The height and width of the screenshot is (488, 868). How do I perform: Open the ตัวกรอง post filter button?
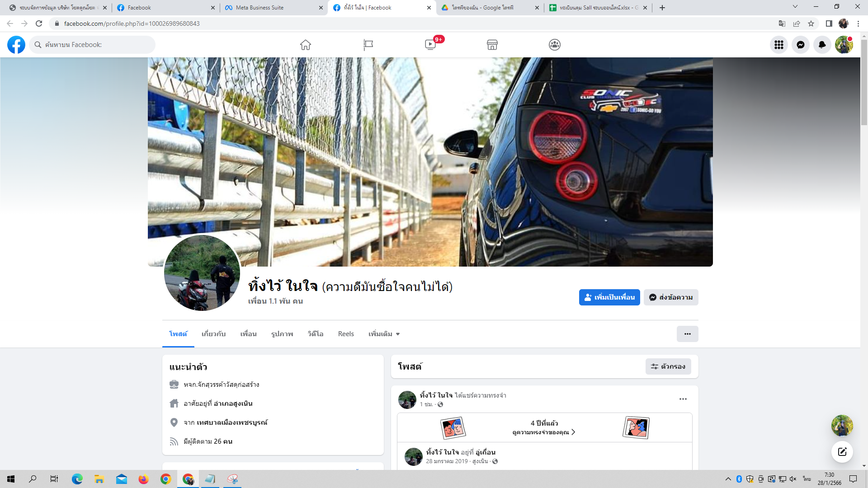tap(668, 366)
